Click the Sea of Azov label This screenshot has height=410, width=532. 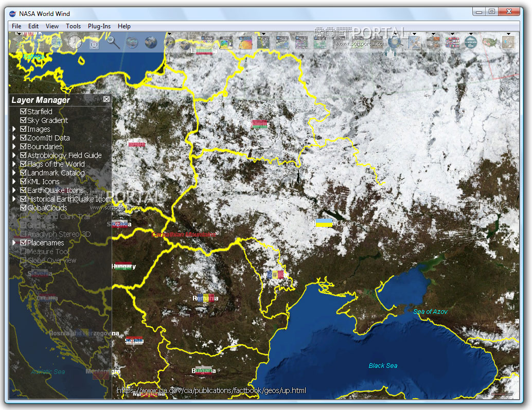[430, 312]
